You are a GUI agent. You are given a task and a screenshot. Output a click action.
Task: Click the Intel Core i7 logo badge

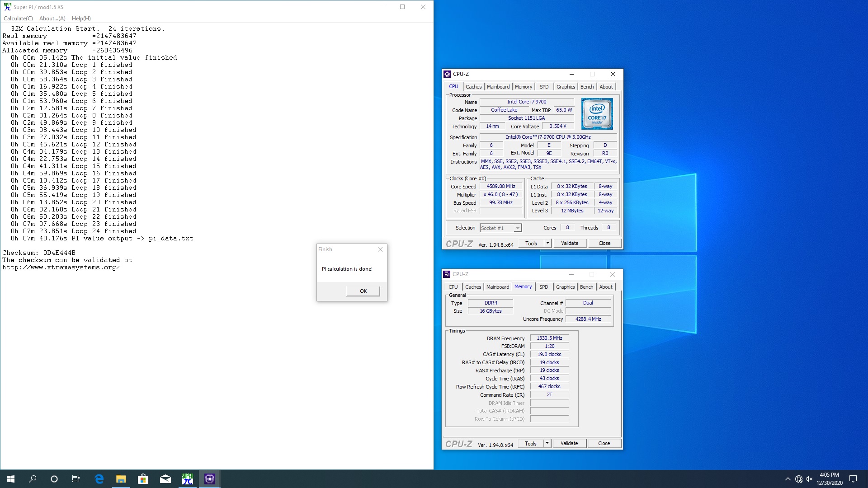pos(597,114)
